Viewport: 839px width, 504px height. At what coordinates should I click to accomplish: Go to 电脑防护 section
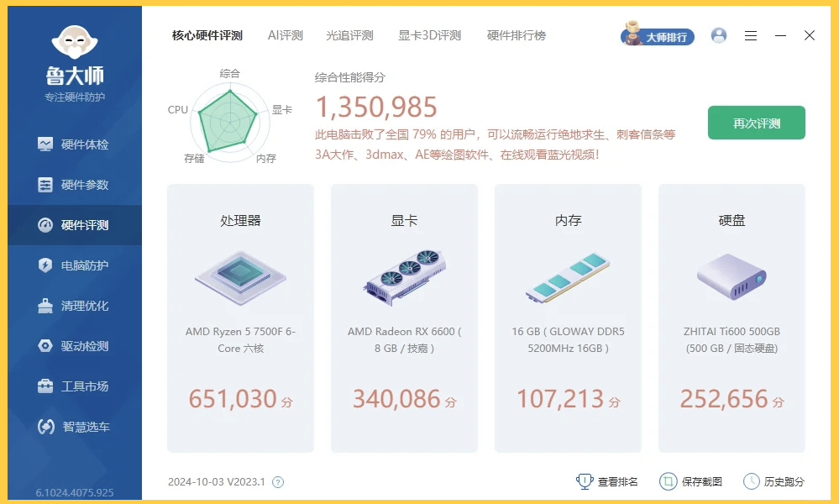click(x=75, y=265)
